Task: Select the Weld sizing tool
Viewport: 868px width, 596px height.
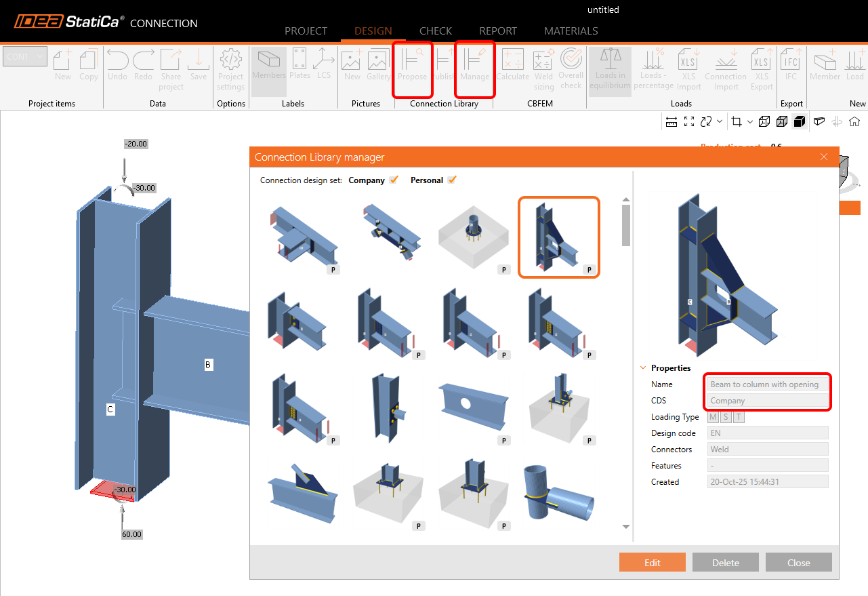Action: pos(543,68)
